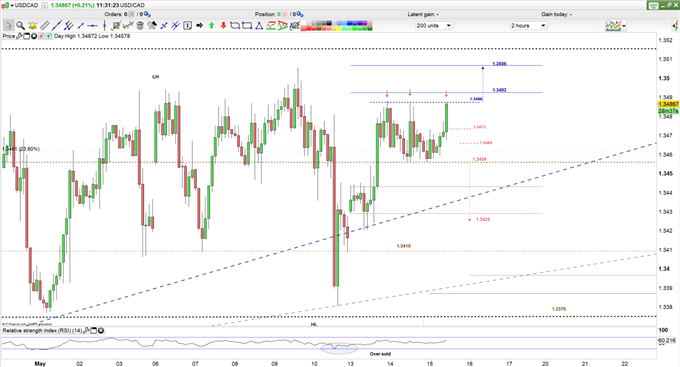Delete objects with the trash icon
The image size is (680, 367).
(x=140, y=26)
